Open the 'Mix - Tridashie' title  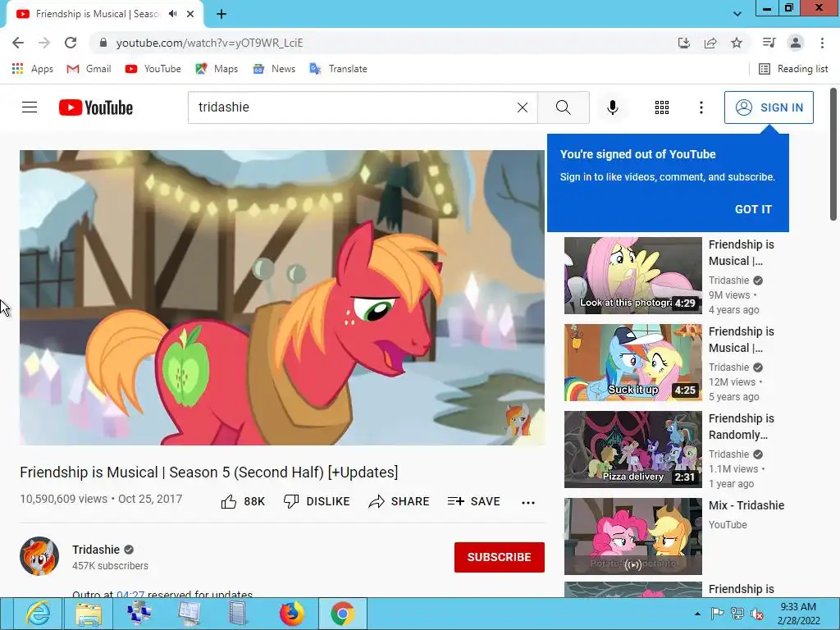[746, 505]
